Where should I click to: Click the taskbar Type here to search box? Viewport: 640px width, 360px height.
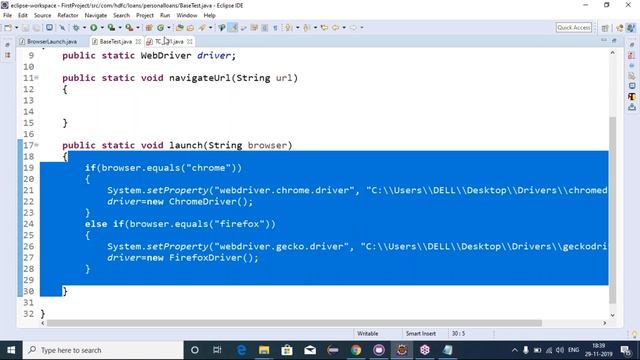103,350
